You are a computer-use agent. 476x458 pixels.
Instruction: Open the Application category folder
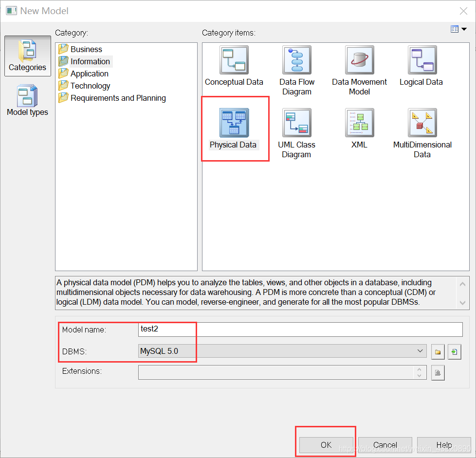(x=84, y=74)
